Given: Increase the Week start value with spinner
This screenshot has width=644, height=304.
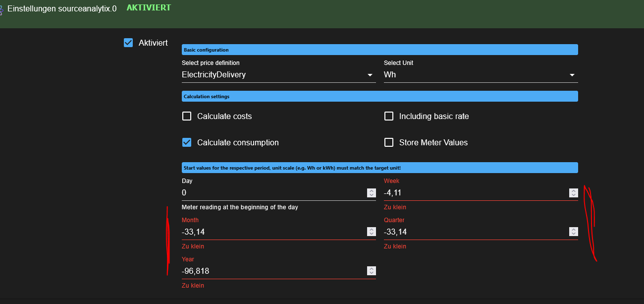Looking at the screenshot, I should tap(573, 191).
